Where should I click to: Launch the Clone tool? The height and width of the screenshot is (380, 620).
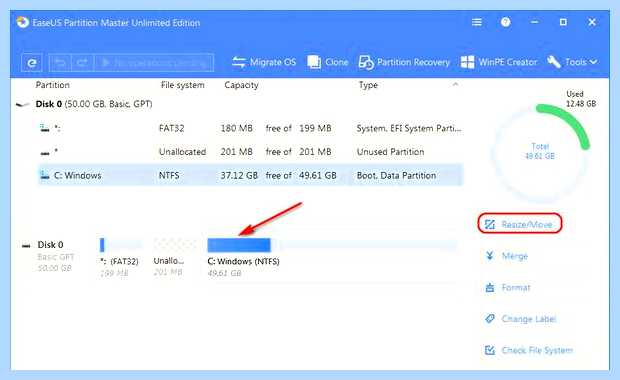click(x=327, y=62)
